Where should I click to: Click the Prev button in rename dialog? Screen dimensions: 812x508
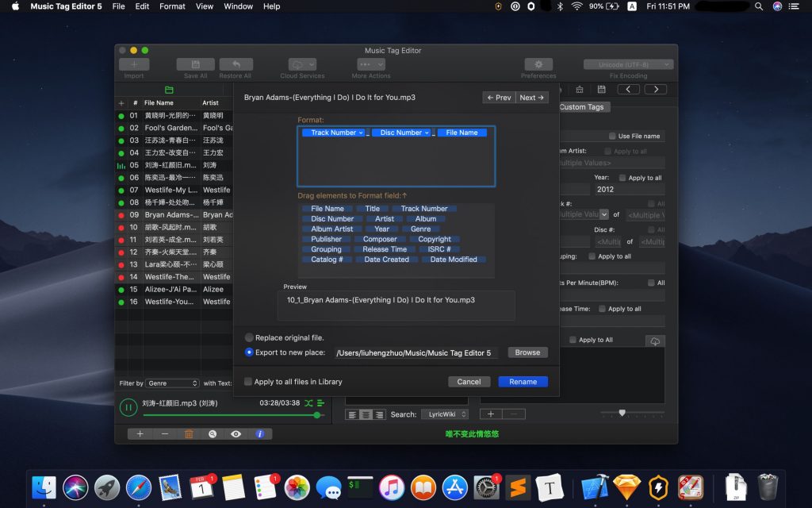499,98
